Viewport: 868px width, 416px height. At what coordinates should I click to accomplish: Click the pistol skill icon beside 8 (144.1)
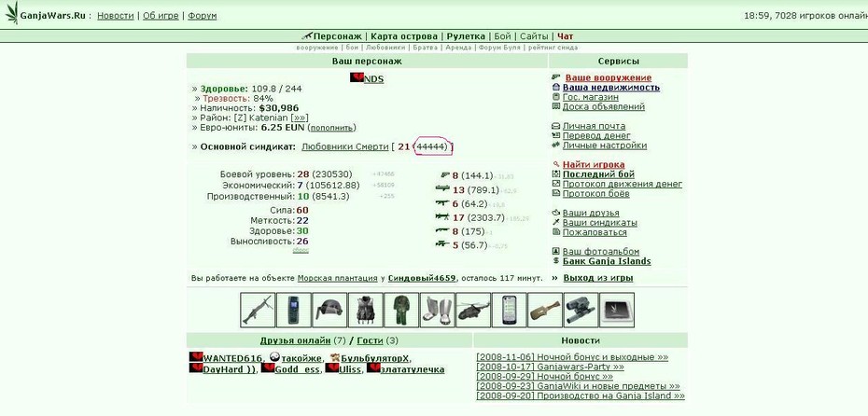444,174
